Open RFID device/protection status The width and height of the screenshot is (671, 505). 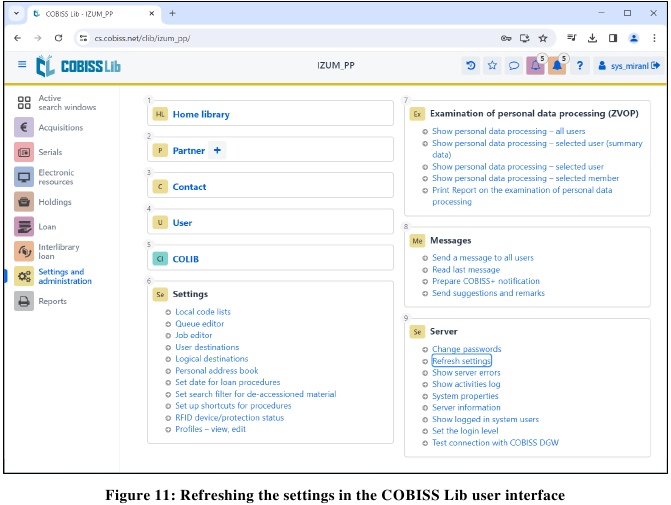pos(229,417)
